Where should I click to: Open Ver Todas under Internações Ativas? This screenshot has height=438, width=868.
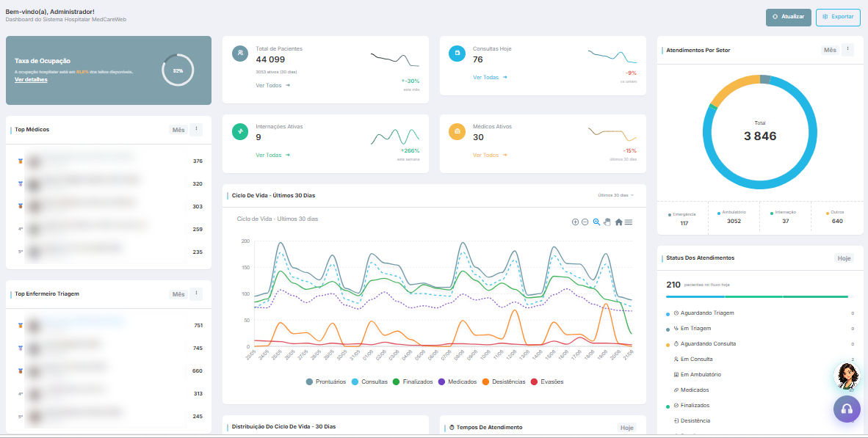point(273,155)
